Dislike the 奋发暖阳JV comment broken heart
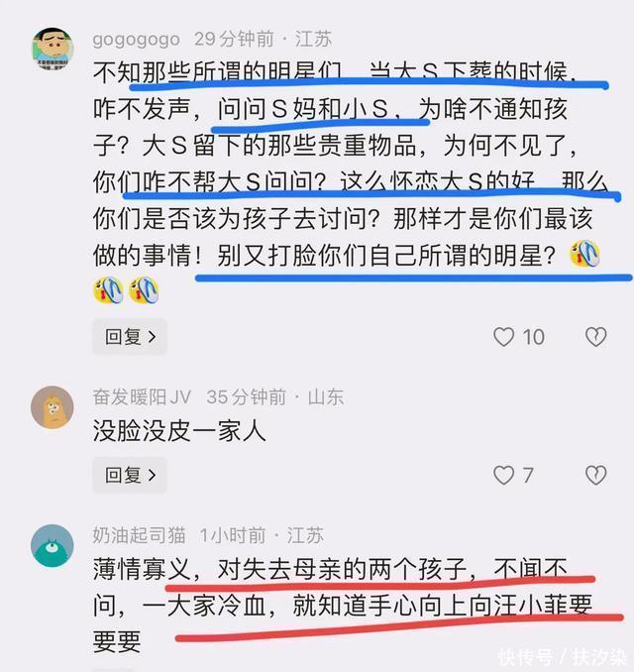This screenshot has height=672, width=634. 596,476
